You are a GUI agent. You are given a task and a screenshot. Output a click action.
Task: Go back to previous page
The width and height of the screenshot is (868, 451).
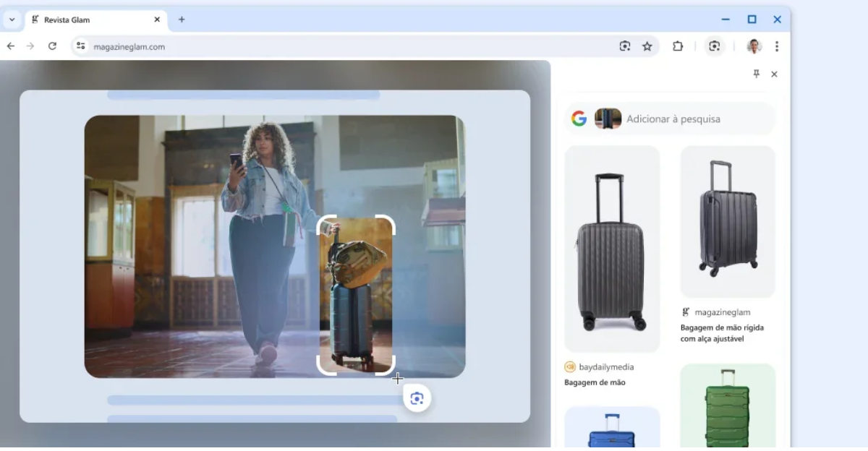click(11, 46)
